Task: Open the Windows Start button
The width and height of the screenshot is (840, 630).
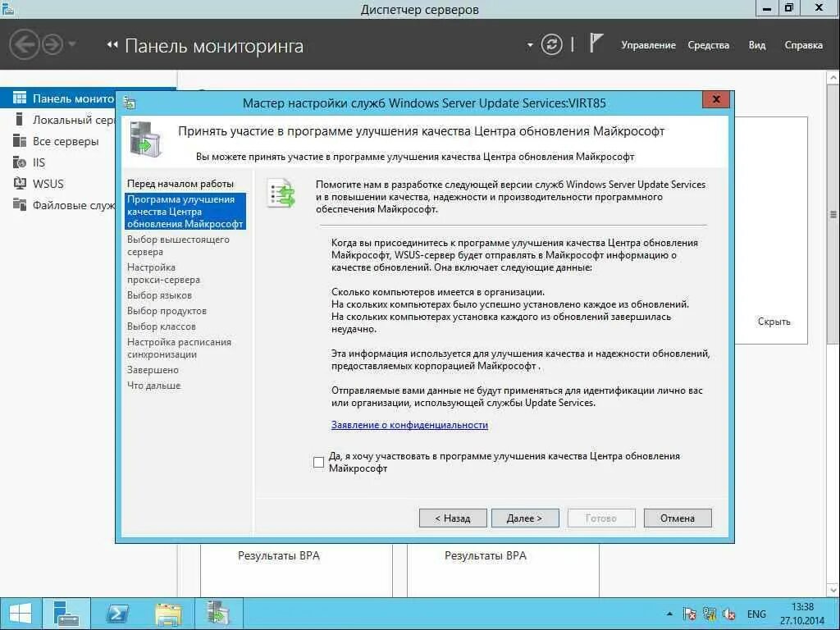Action: click(x=20, y=614)
